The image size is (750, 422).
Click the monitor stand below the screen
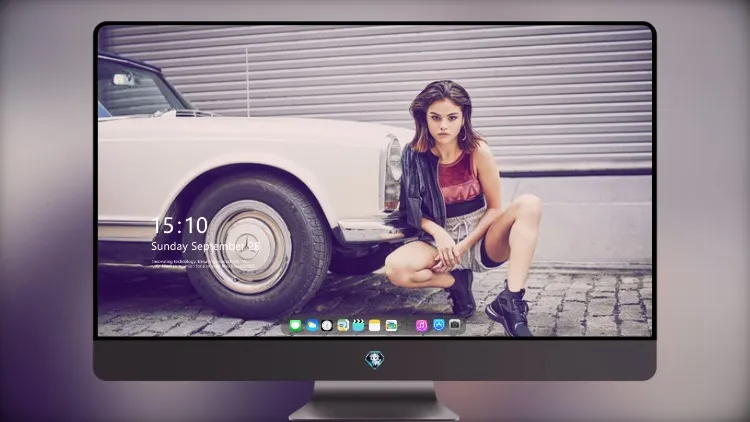tap(375, 401)
